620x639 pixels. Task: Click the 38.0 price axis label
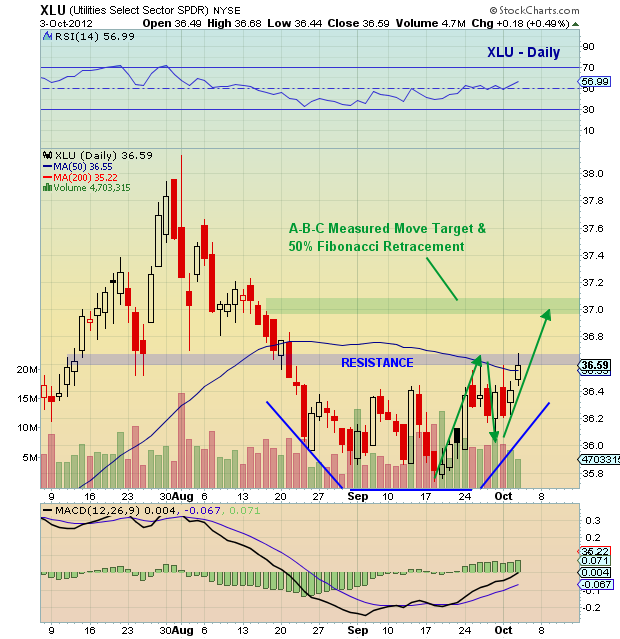[x=593, y=174]
